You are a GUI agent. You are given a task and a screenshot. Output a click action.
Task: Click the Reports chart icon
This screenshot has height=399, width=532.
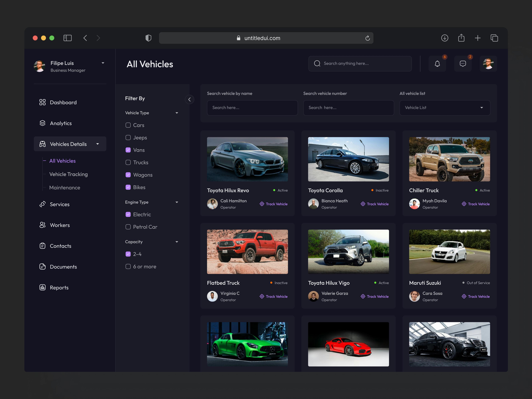[42, 287]
